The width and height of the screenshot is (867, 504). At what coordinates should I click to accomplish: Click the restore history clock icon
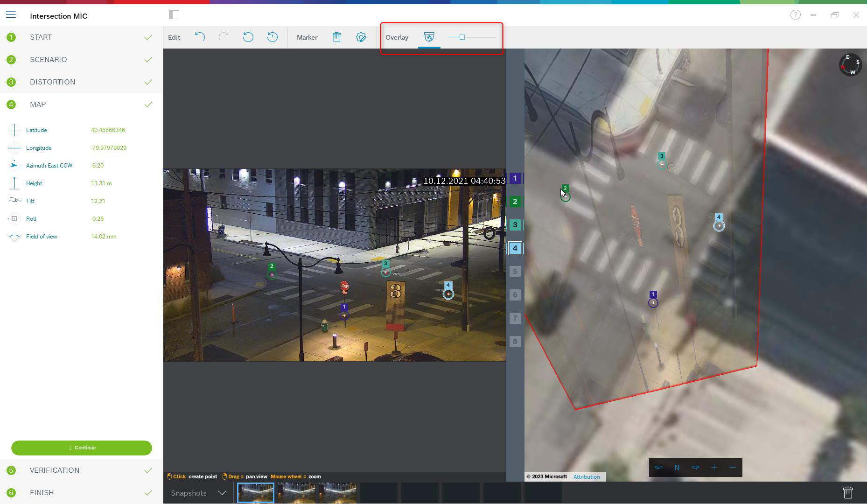pyautogui.click(x=273, y=37)
